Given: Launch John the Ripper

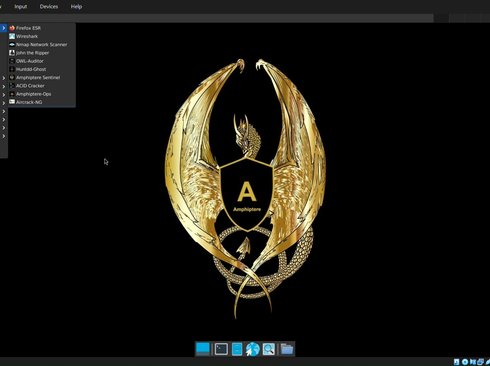Looking at the screenshot, I should coord(41,53).
